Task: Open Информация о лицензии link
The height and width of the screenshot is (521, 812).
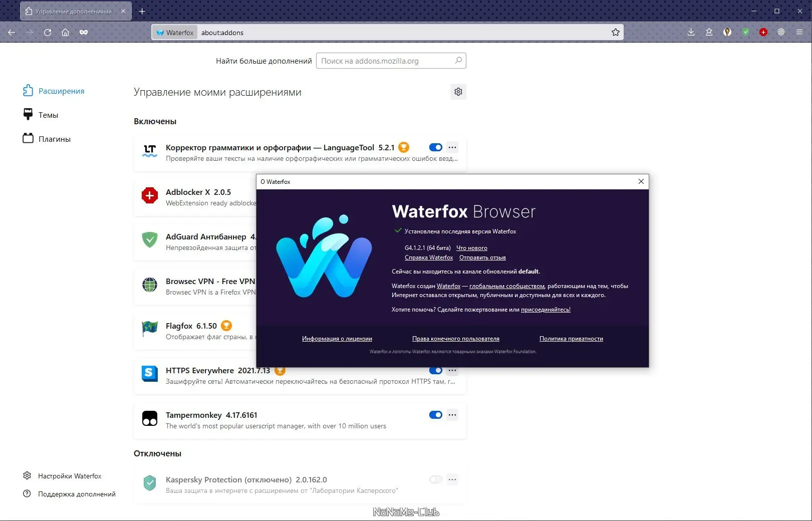Action: [x=337, y=339]
